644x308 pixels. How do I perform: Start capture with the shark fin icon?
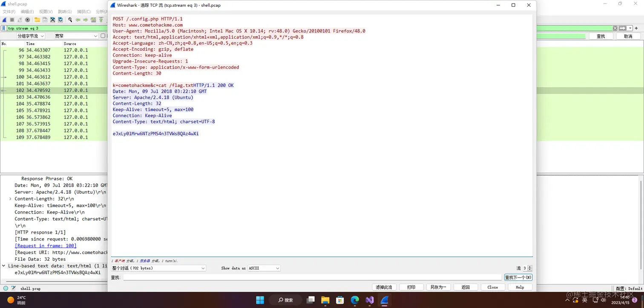[x=4, y=20]
